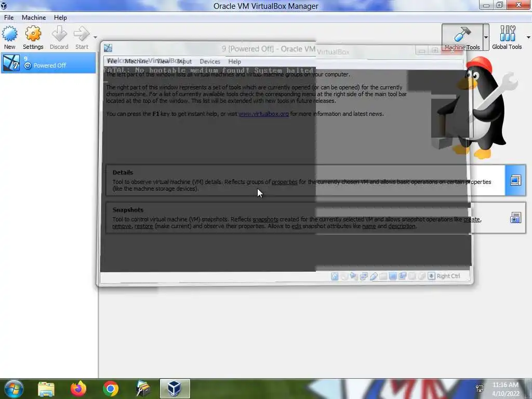
Task: Open the File menu in VirtualBox Manager
Action: pyautogui.click(x=9, y=17)
